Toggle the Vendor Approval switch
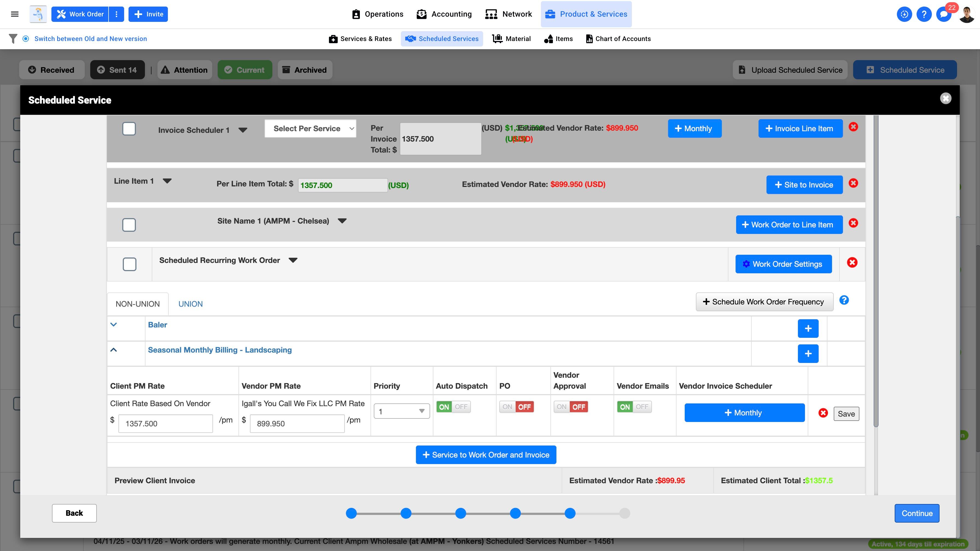980x551 pixels. pyautogui.click(x=570, y=407)
